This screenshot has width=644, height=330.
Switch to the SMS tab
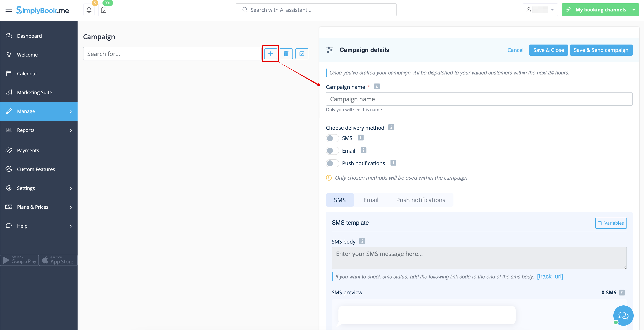[x=340, y=200]
